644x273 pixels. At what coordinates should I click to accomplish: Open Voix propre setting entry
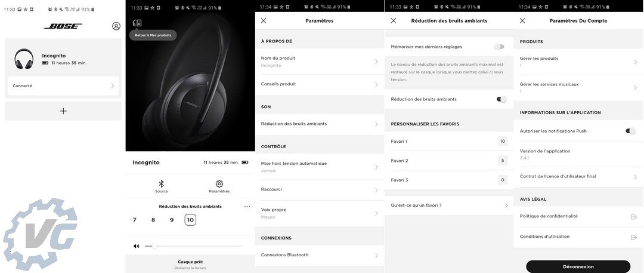(x=320, y=213)
